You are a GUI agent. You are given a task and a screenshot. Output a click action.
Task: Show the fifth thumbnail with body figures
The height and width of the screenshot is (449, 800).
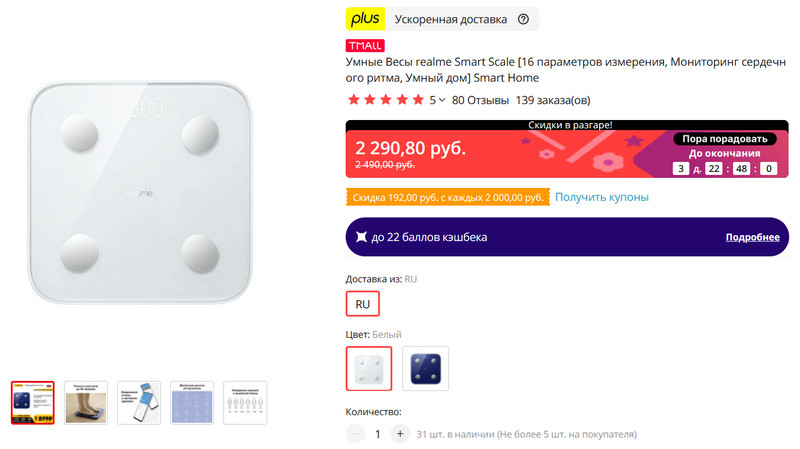pyautogui.click(x=245, y=402)
